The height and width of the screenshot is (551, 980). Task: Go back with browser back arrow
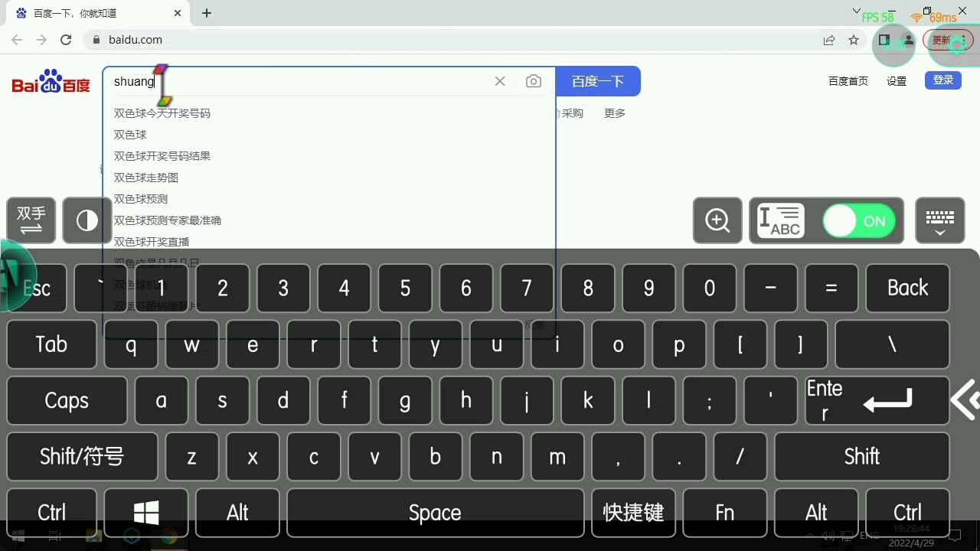pyautogui.click(x=17, y=40)
